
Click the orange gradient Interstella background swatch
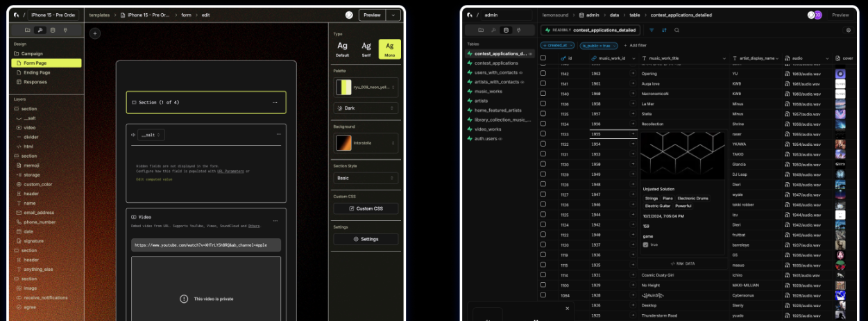tap(344, 143)
